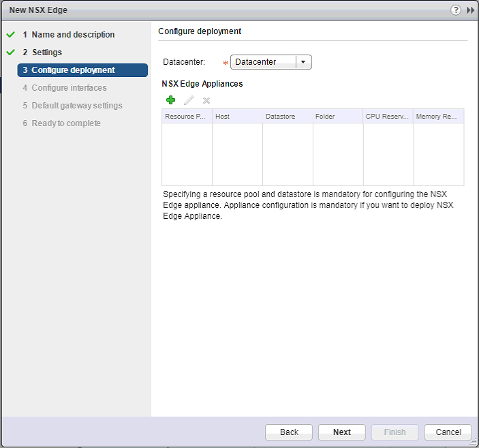
Task: Click the double-arrow expand icon in title bar
Action: pyautogui.click(x=470, y=10)
